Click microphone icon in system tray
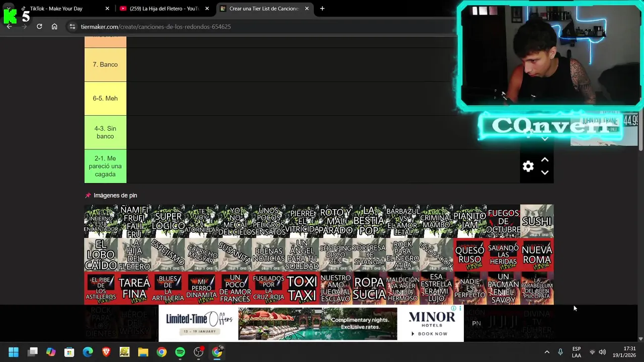 point(560,352)
